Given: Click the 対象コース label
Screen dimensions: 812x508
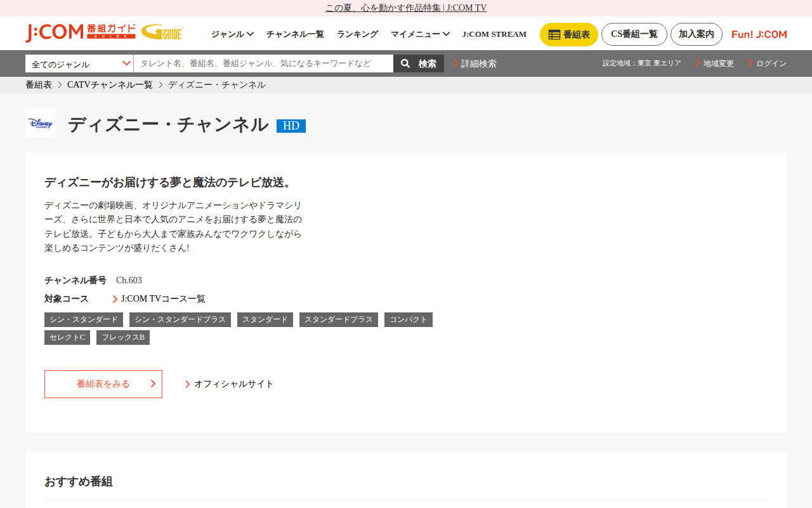Looking at the screenshot, I should pos(67,299).
